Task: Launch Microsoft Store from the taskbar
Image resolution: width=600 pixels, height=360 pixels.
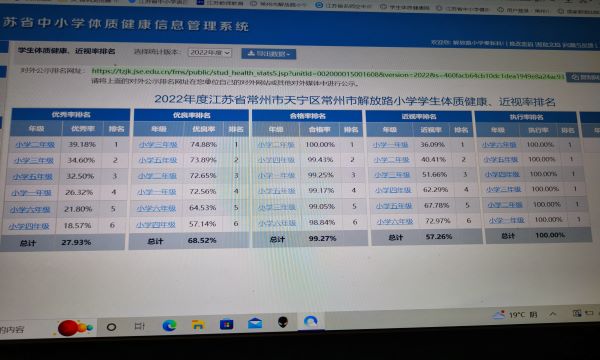Action: coord(227,324)
